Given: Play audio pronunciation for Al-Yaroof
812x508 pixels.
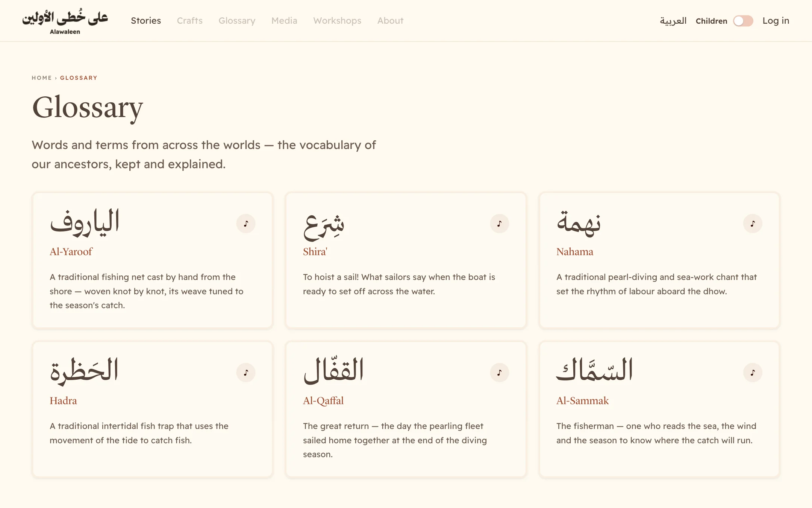Looking at the screenshot, I should 246,224.
